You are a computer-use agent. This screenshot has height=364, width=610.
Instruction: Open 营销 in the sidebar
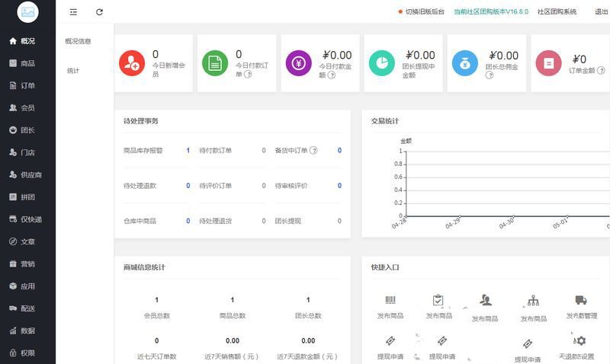[22, 263]
